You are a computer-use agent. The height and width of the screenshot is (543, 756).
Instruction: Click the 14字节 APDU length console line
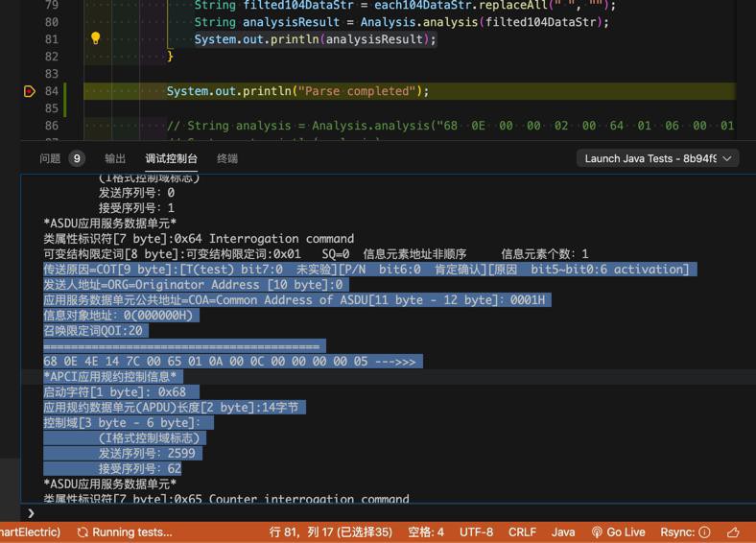[171, 408]
